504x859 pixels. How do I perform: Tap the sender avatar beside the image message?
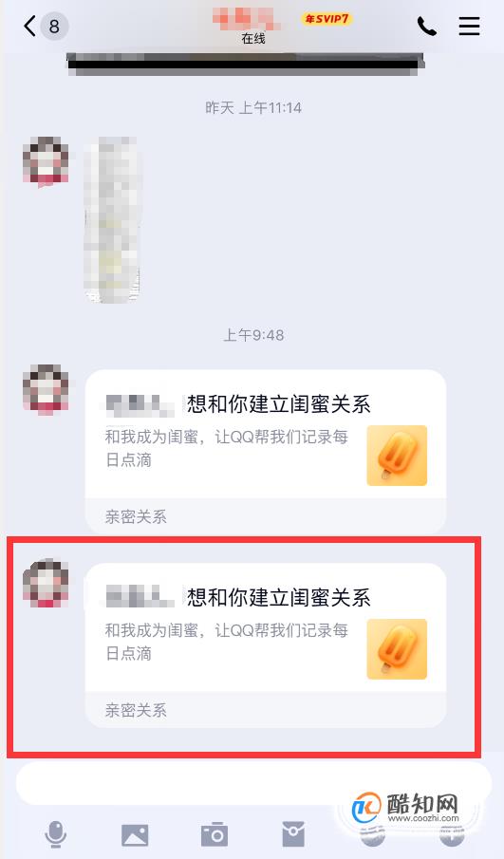tap(46, 161)
